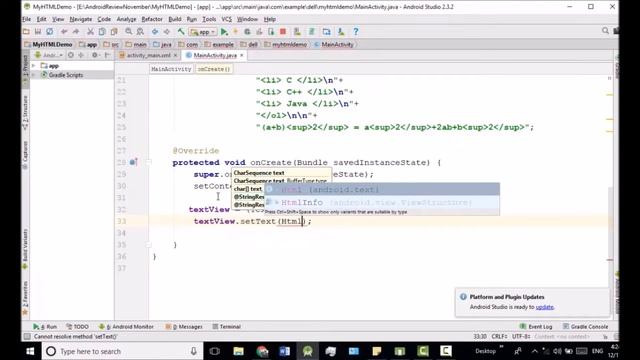Click the Task View taskbar icon
Screen dimensions: 640x360
coord(214,351)
